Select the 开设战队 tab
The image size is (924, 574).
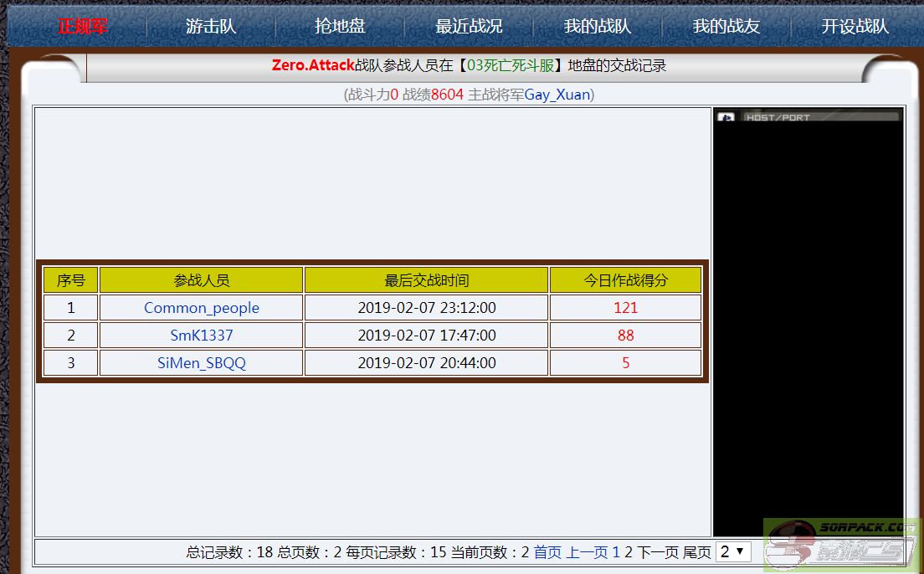(x=855, y=27)
